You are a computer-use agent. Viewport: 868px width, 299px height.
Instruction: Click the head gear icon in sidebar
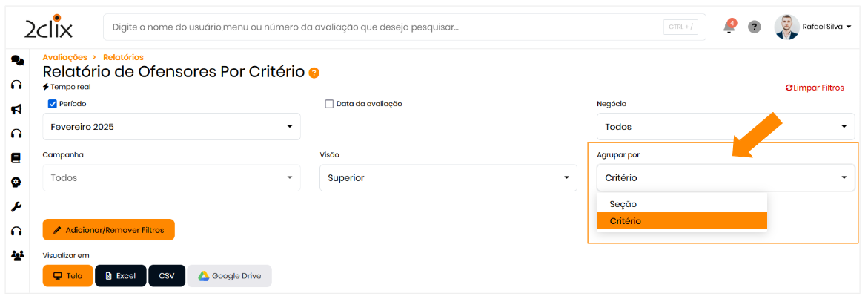pyautogui.click(x=16, y=183)
